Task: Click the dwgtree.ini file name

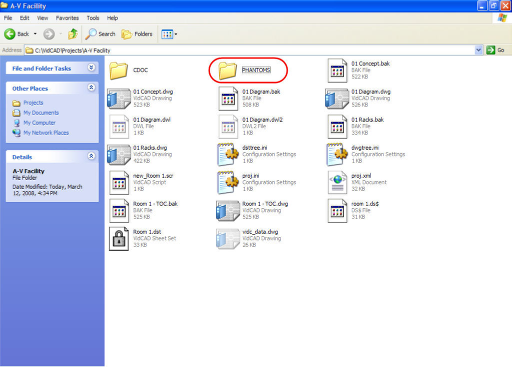Action: click(x=365, y=148)
